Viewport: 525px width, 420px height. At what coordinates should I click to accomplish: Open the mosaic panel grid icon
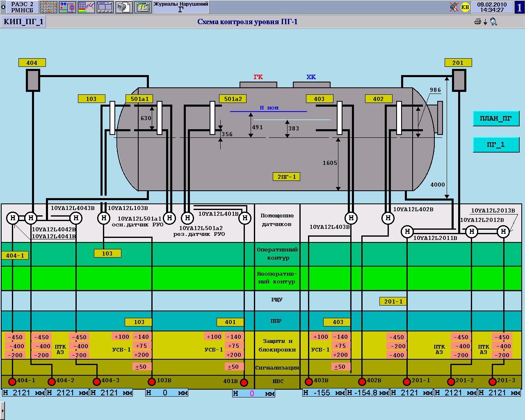(48, 7)
